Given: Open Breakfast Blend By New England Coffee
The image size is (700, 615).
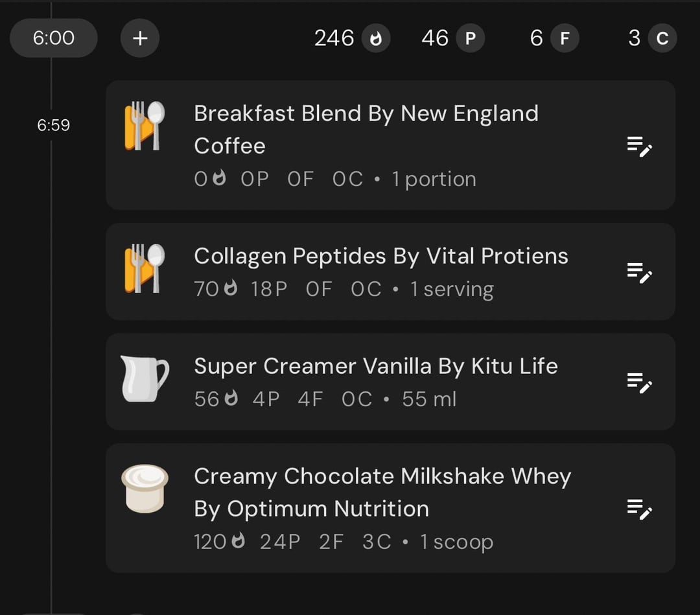Looking at the screenshot, I should pos(366,130).
